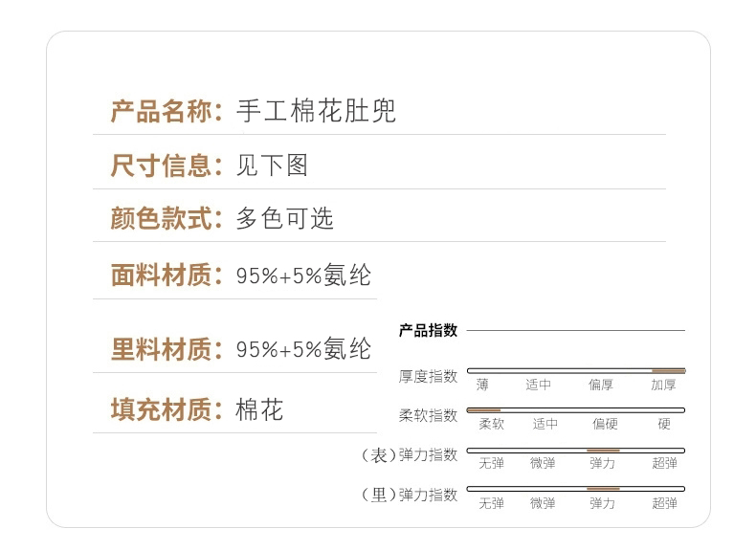Click 微弹 under (表)弹力指数
The height and width of the screenshot is (551, 756).
(543, 463)
